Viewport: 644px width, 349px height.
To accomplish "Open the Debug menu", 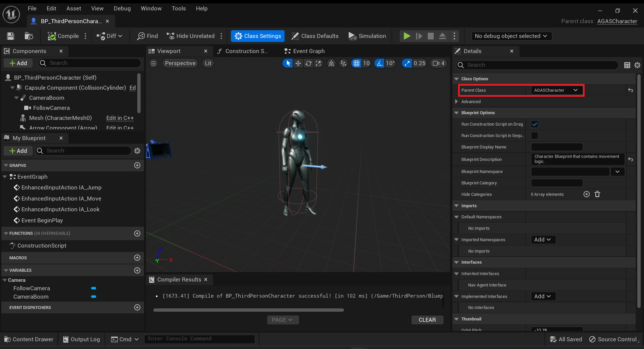I will point(122,8).
